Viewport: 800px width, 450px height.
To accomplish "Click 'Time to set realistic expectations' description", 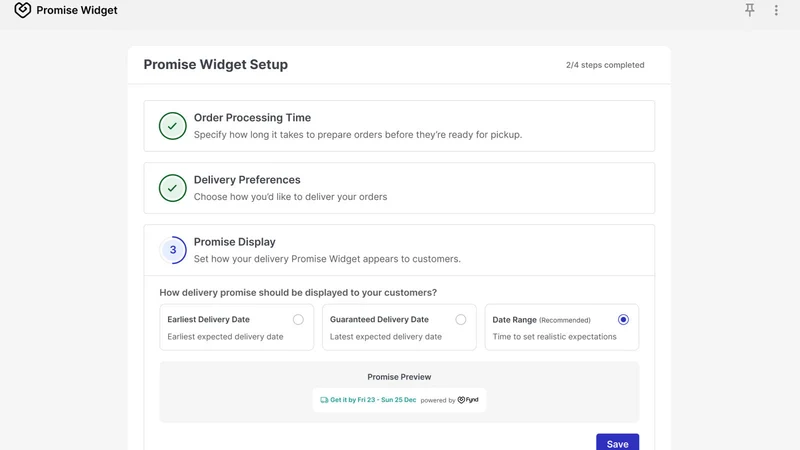I will coord(554,337).
